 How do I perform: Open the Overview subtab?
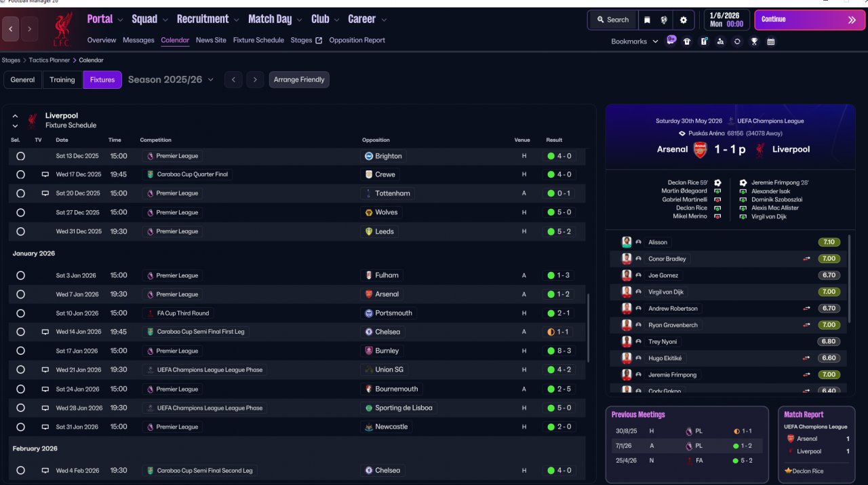pos(102,40)
